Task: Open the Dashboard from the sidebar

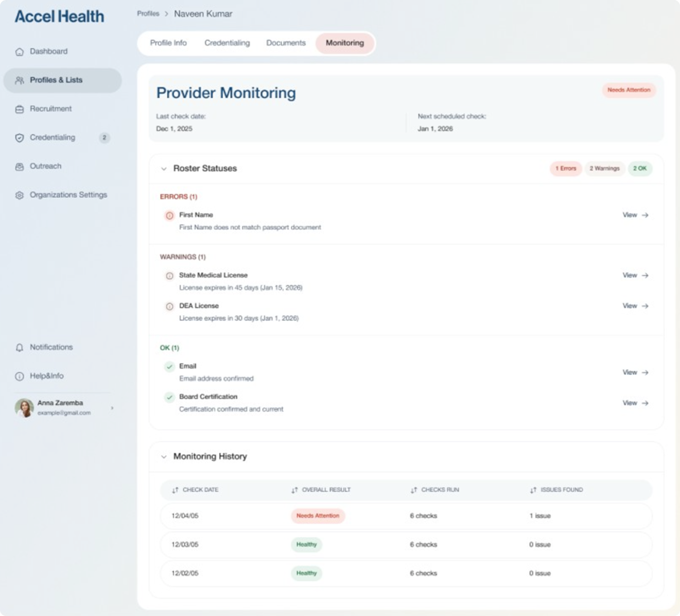Action: pyautogui.click(x=20, y=52)
